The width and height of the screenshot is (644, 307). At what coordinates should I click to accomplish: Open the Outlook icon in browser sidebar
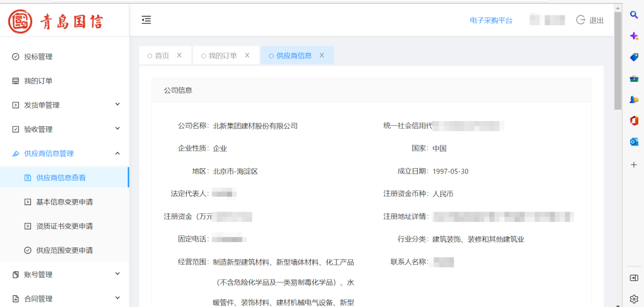(x=634, y=142)
